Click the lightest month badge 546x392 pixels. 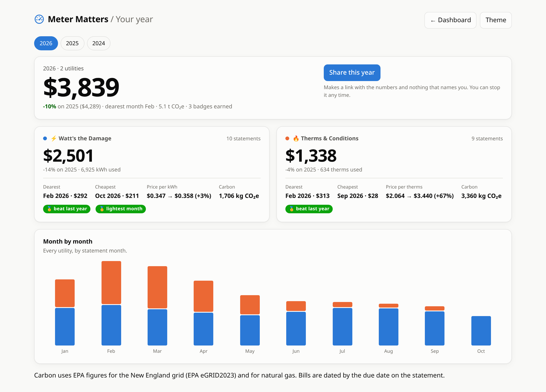tap(121, 209)
